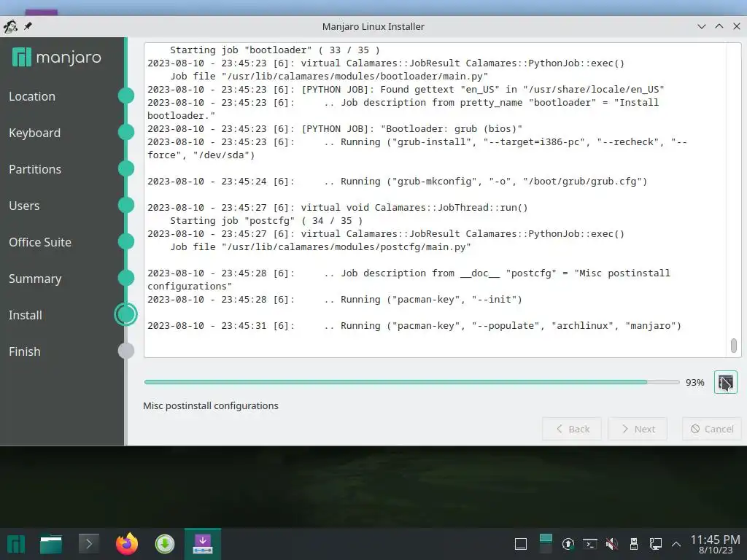Screen dimensions: 747x560
Task: Click the purple window tab behind the installer
Action: [42, 12]
